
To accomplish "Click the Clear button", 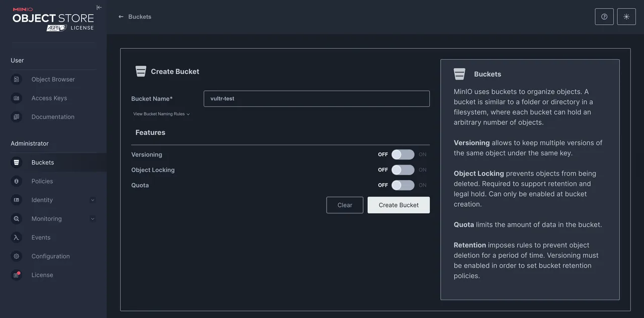I will click(345, 205).
